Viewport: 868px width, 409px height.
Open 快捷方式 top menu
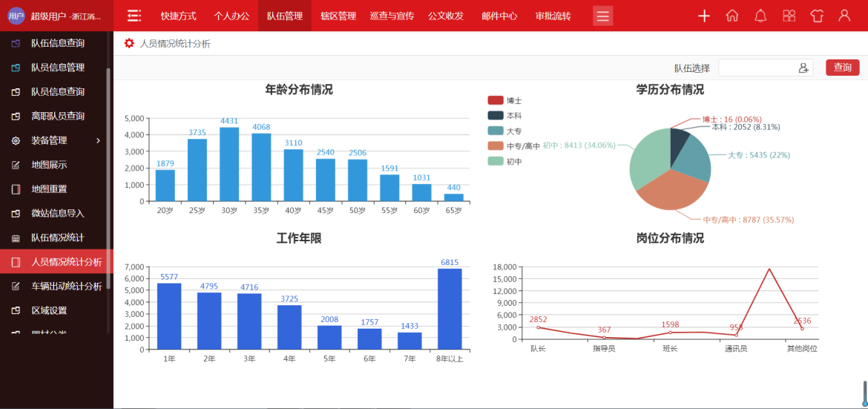(178, 16)
